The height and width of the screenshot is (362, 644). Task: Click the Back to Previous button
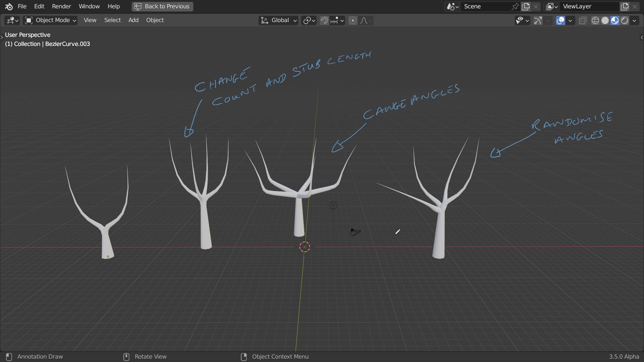tap(162, 6)
